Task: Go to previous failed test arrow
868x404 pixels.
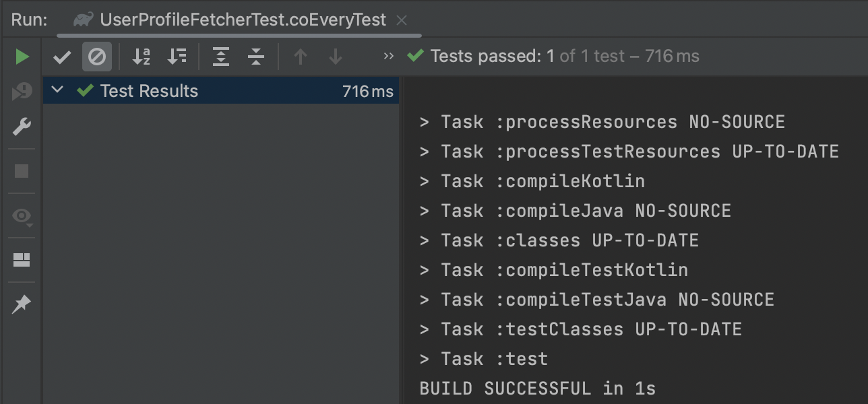Action: (301, 57)
